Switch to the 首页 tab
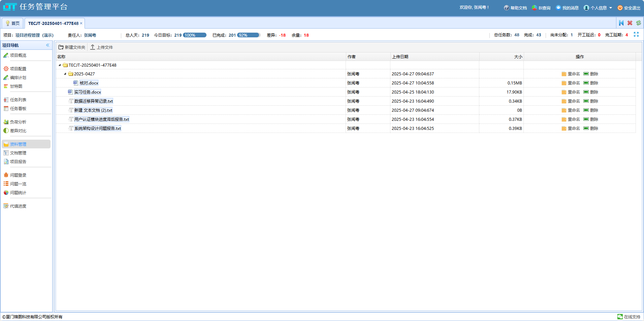The height and width of the screenshot is (321, 644). pyautogui.click(x=12, y=23)
